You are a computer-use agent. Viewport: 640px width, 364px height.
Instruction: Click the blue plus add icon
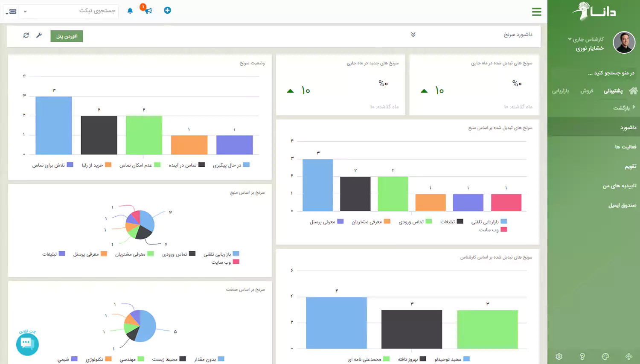[167, 10]
